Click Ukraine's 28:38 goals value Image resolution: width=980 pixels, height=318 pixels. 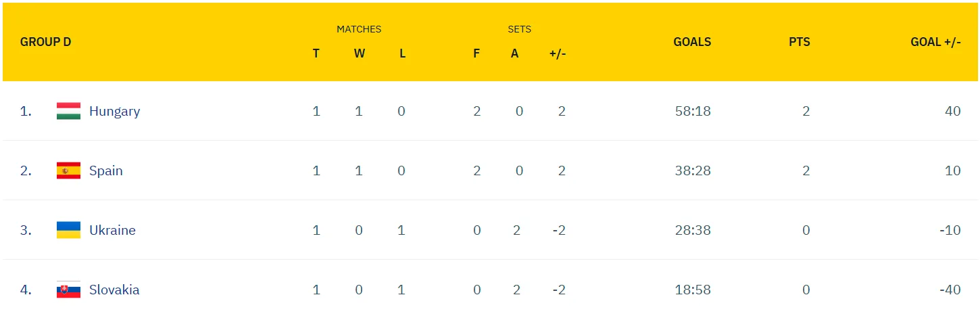click(x=693, y=230)
